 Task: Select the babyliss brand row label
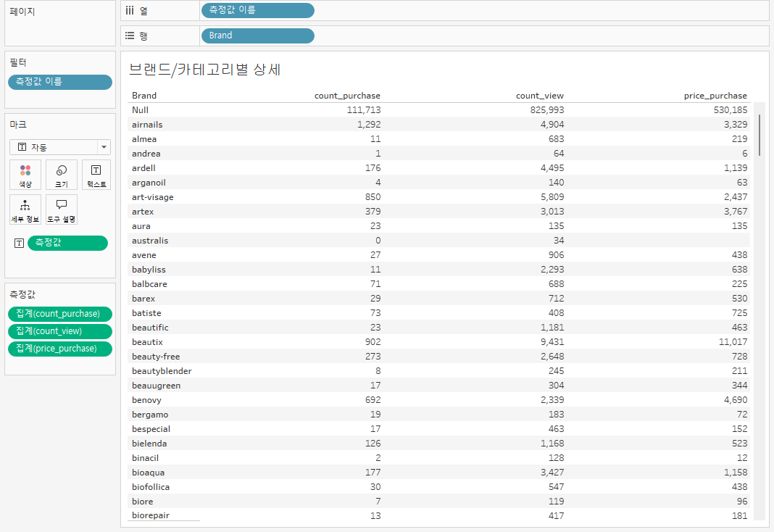click(149, 270)
